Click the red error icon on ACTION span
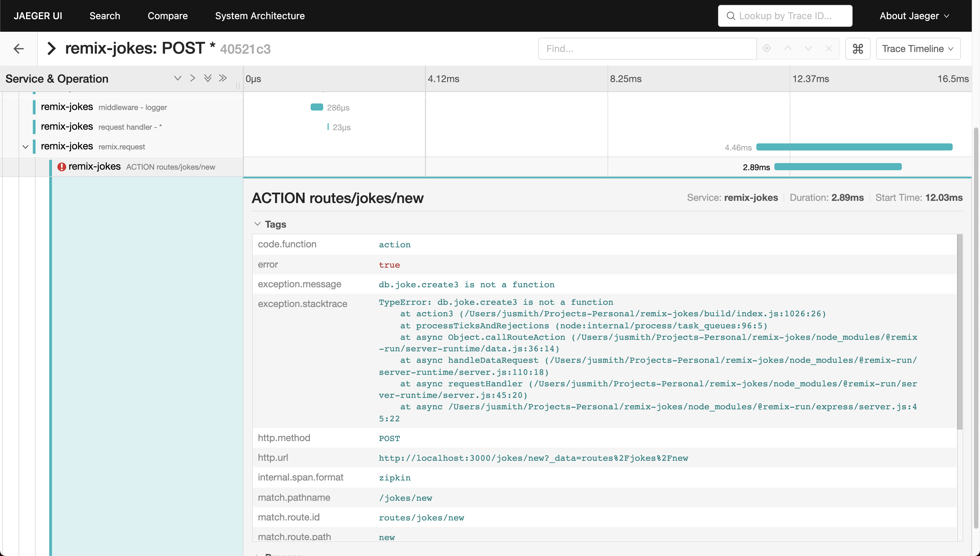The image size is (980, 556). point(62,167)
